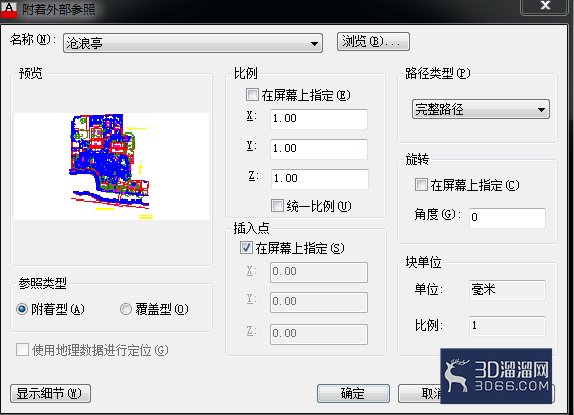Click the 块单位 单位 field 毫米
574x415 pixels.
pos(507,290)
